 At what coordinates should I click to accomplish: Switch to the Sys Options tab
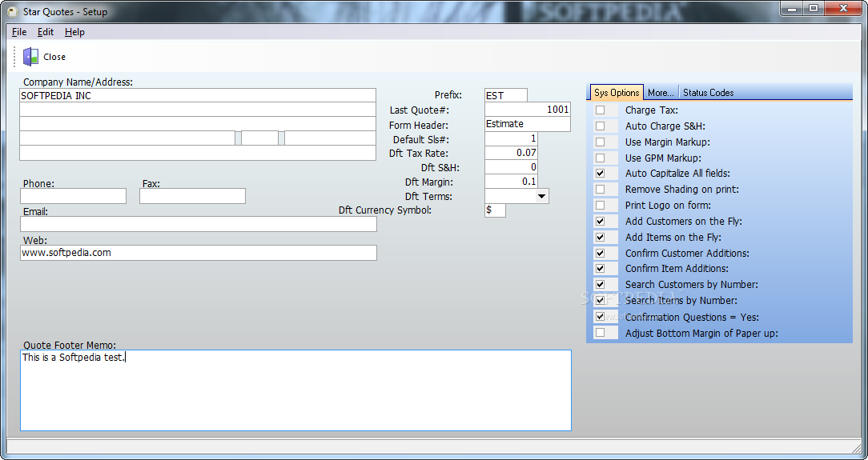tap(617, 92)
